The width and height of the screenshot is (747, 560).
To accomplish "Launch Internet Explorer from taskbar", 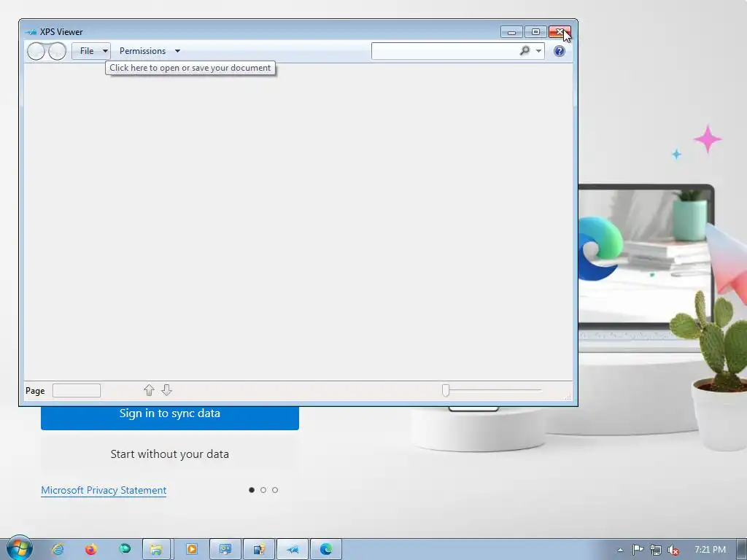I will tap(58, 549).
